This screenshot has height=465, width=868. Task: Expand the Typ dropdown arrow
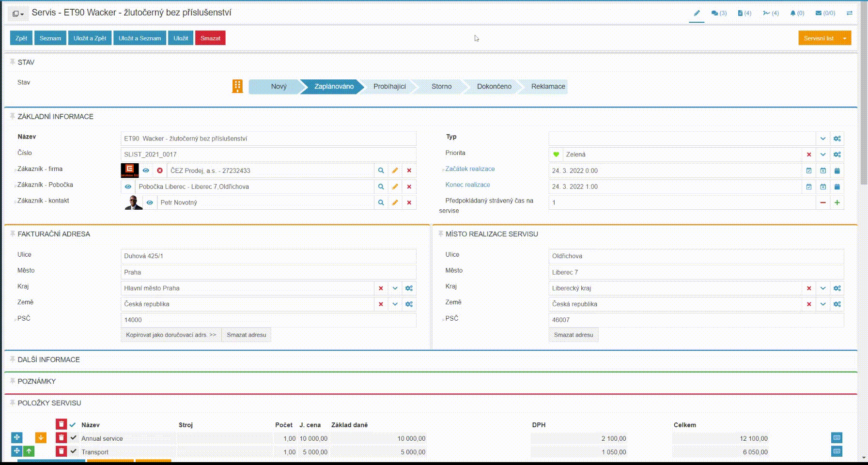(x=822, y=139)
